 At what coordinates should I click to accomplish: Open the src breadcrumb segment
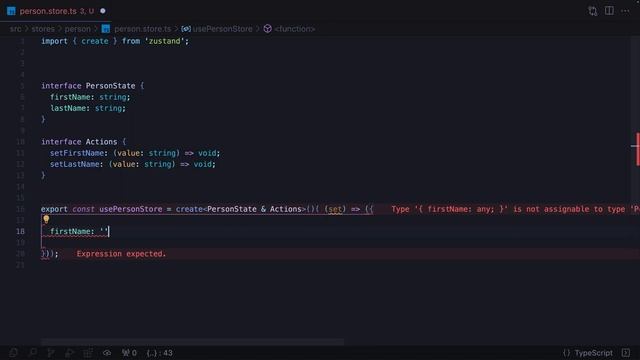point(16,29)
